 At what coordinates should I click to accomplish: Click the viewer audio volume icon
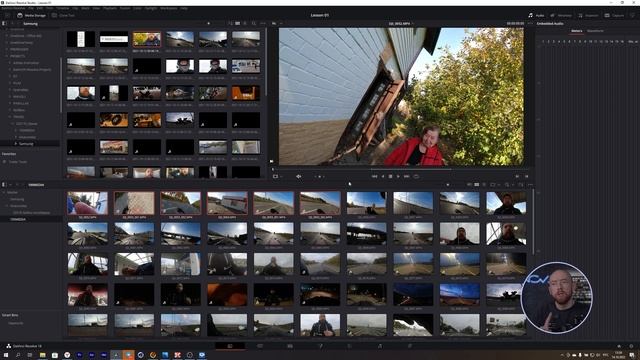point(298,176)
